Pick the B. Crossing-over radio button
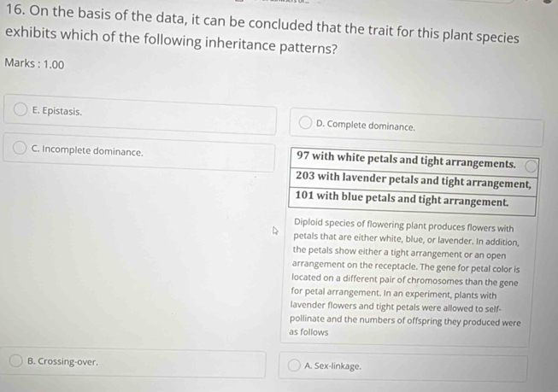The image size is (558, 392). (15, 360)
